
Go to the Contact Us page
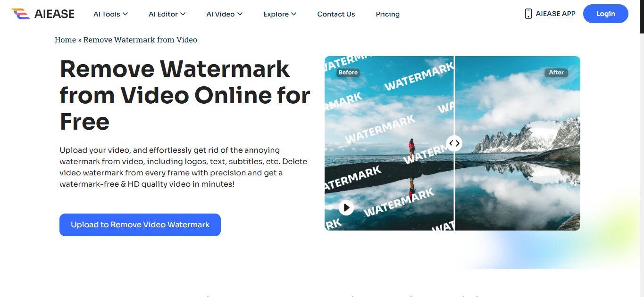(x=336, y=14)
